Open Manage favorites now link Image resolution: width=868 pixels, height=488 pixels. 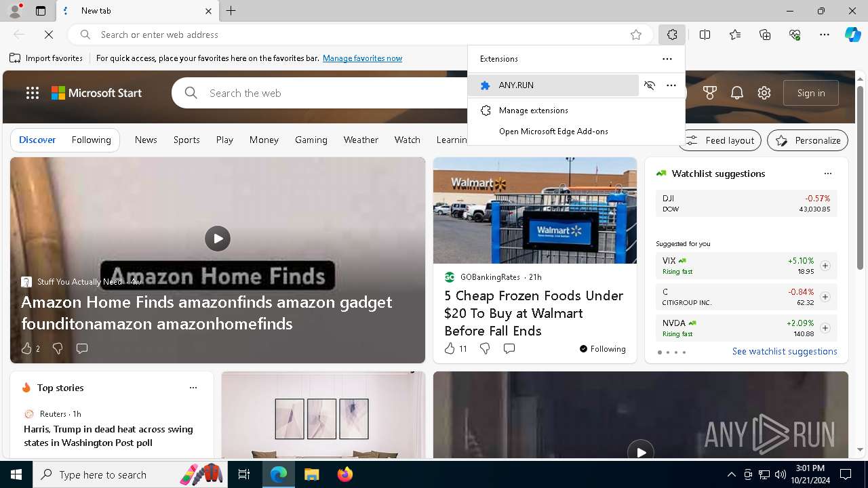pyautogui.click(x=362, y=58)
